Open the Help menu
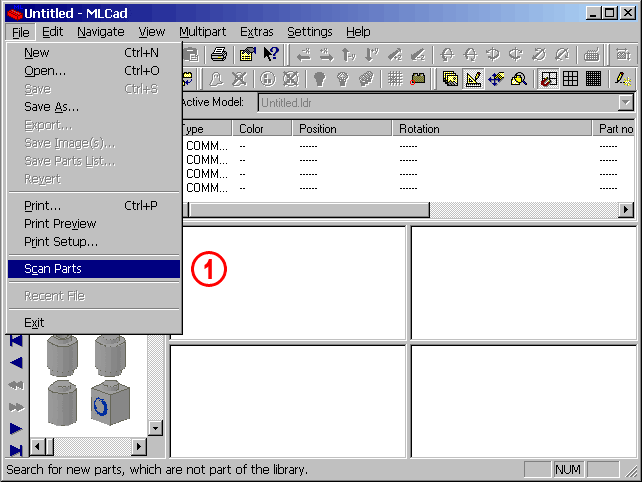The image size is (642, 482). 358,32
